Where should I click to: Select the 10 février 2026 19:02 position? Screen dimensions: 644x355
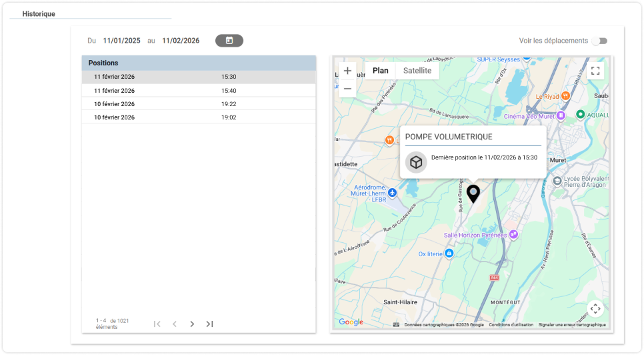199,117
